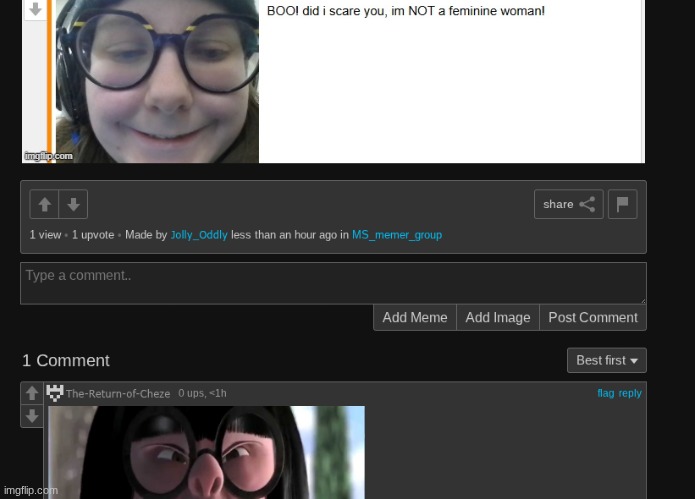Upvote The-Return-of-Cheze's comment
The width and height of the screenshot is (695, 499).
32,393
